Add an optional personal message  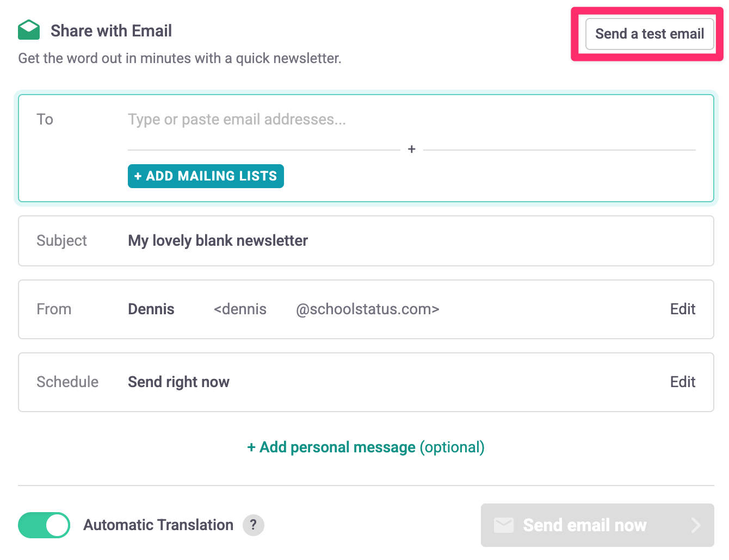click(366, 447)
